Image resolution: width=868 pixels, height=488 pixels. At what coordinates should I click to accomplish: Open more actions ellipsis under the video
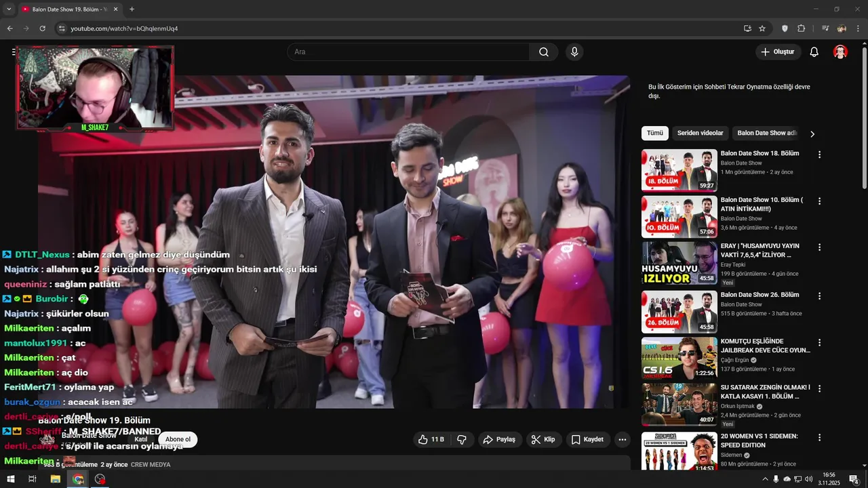(623, 439)
